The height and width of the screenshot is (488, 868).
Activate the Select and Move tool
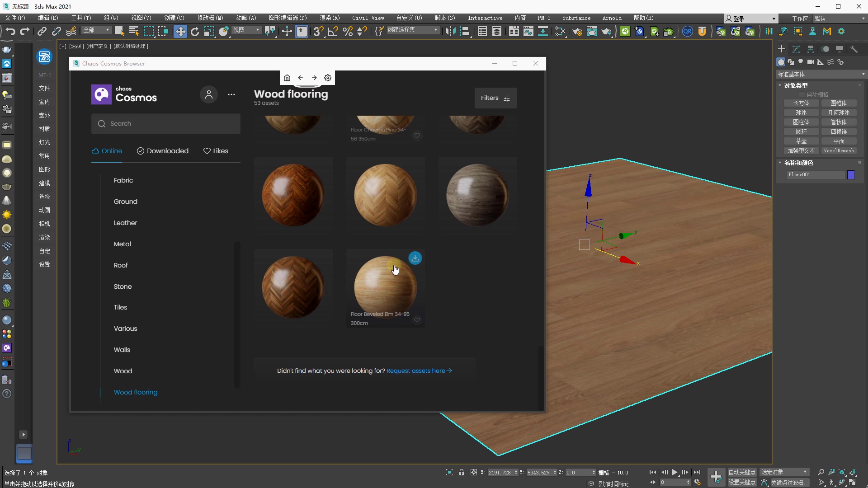180,31
